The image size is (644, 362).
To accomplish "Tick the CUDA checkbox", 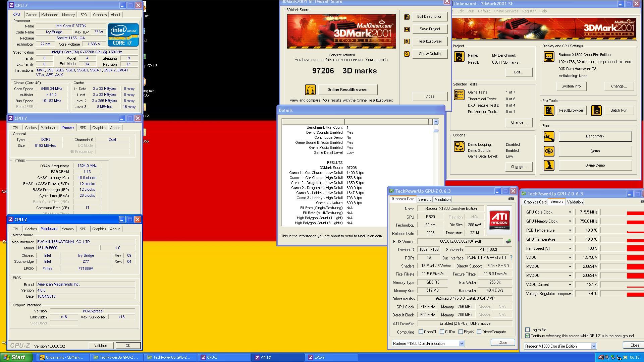I will pos(442,332).
